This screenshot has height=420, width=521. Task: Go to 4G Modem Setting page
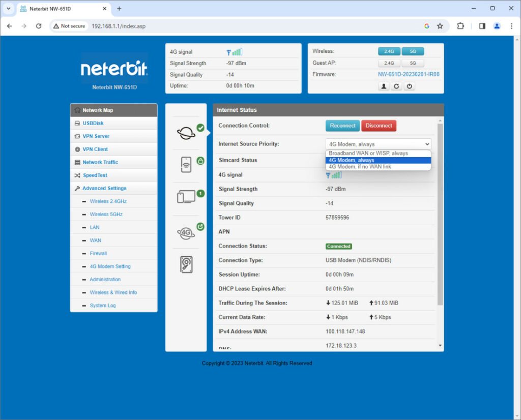tap(110, 266)
